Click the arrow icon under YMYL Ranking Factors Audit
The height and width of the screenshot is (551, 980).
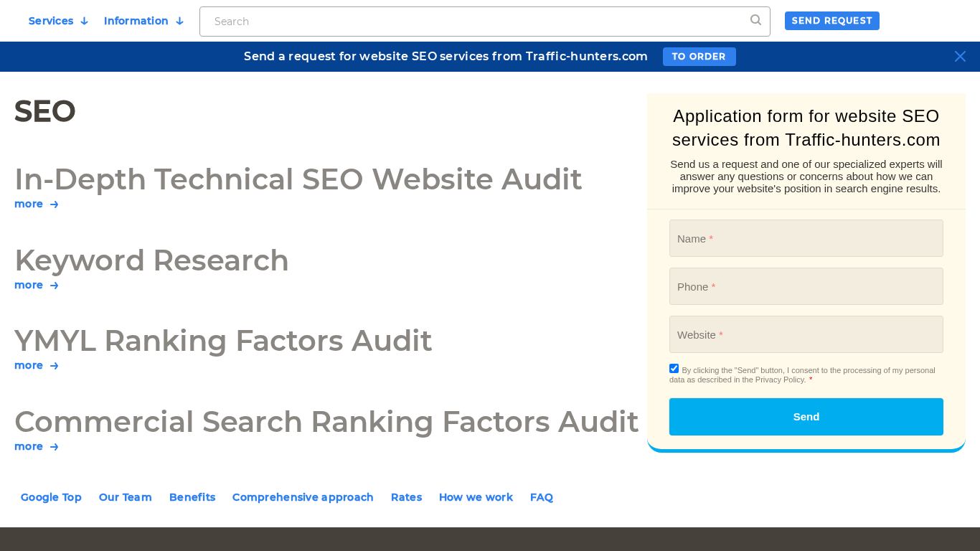tap(54, 365)
